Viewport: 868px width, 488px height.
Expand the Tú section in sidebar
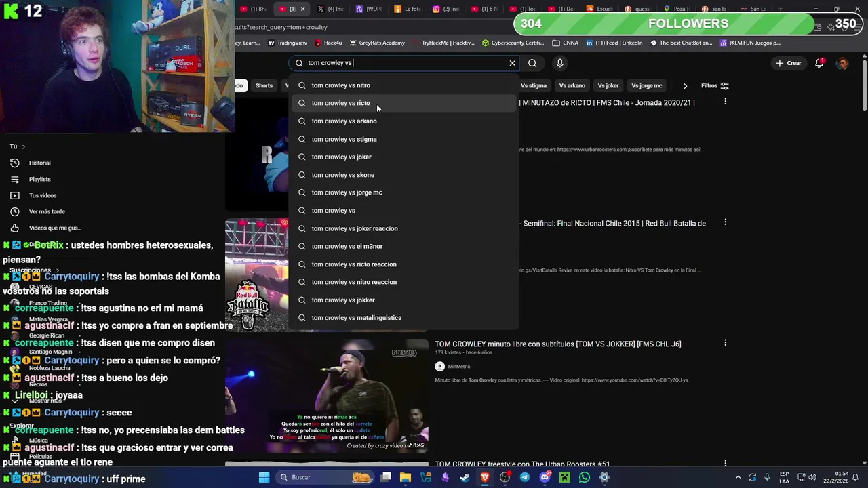pos(17,146)
